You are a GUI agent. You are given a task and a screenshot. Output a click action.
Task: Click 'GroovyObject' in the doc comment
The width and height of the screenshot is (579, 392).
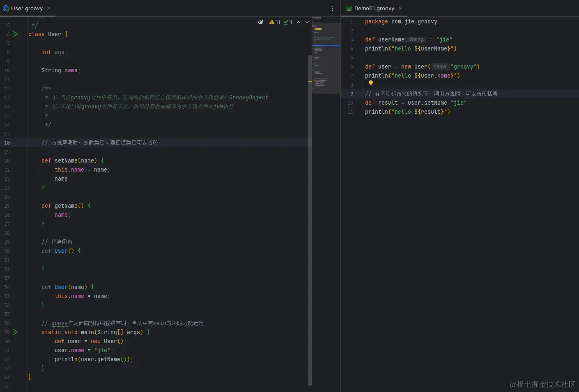coord(249,97)
